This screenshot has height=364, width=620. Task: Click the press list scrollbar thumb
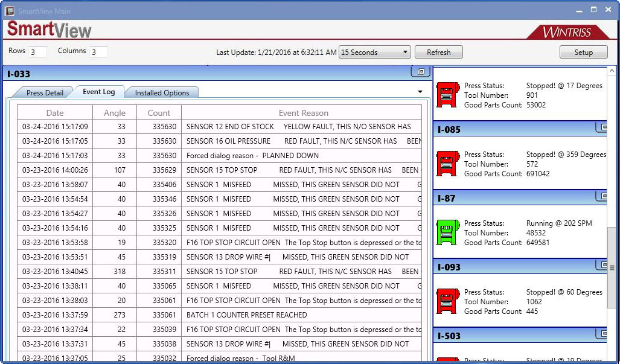tap(612, 267)
